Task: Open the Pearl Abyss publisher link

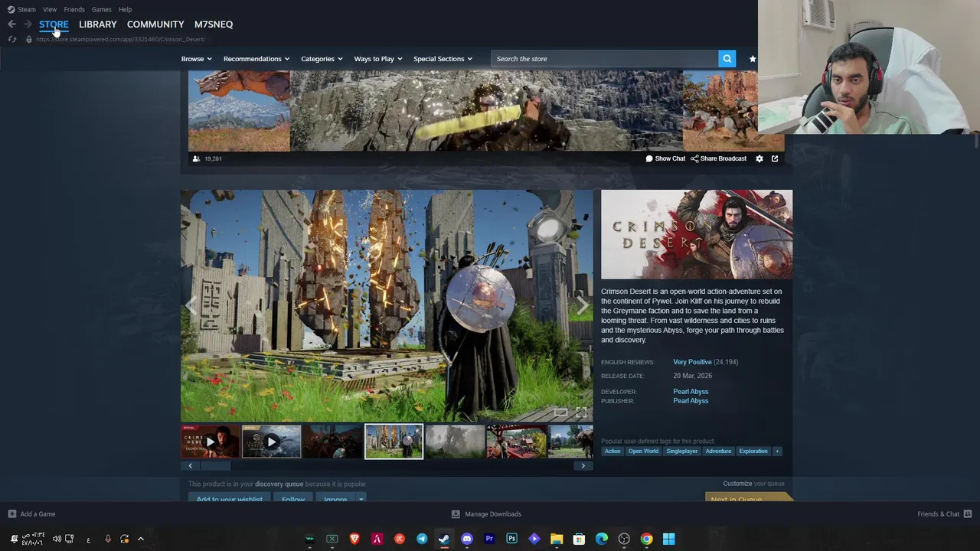Action: point(691,401)
